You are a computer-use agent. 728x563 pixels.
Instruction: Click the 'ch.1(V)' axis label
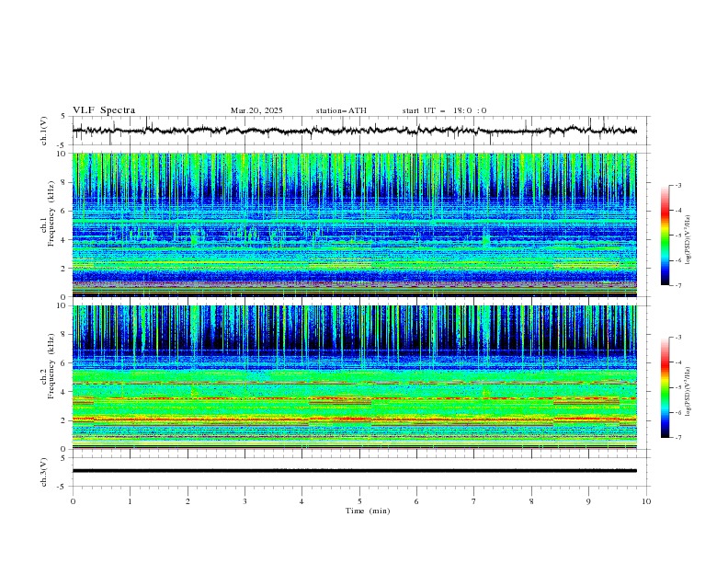point(44,131)
